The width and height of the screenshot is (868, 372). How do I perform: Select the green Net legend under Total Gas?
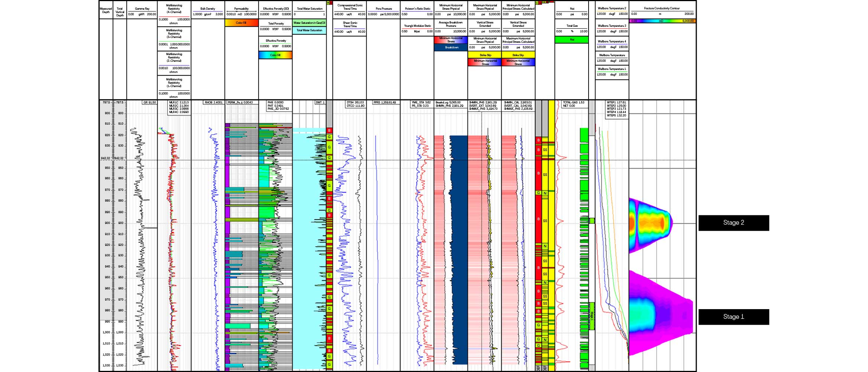tap(571, 39)
